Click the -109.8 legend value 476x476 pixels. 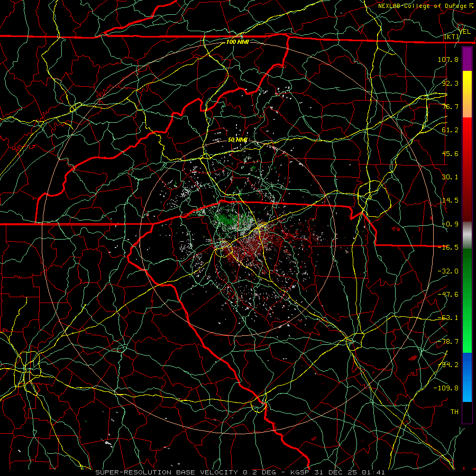click(446, 388)
